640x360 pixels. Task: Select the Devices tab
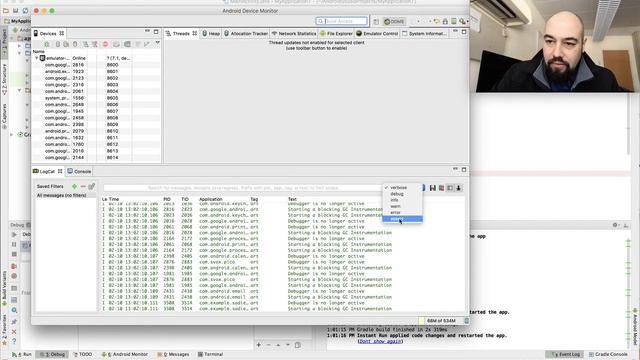[x=49, y=33]
